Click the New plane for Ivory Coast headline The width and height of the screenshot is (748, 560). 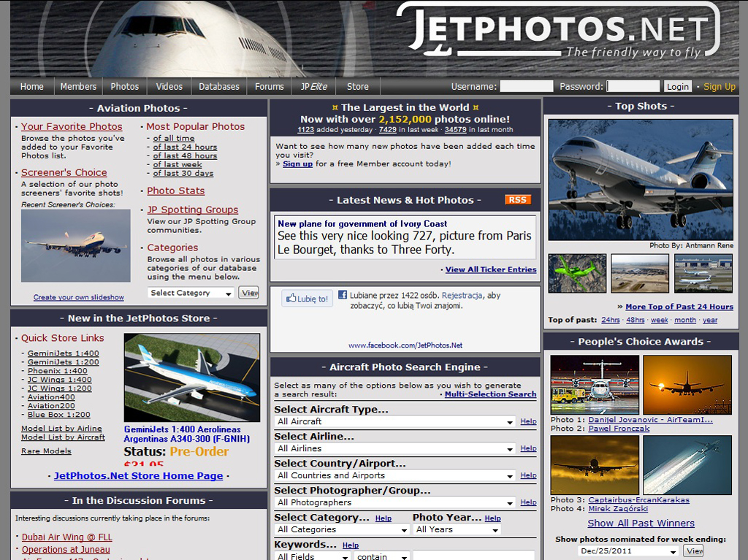point(362,223)
